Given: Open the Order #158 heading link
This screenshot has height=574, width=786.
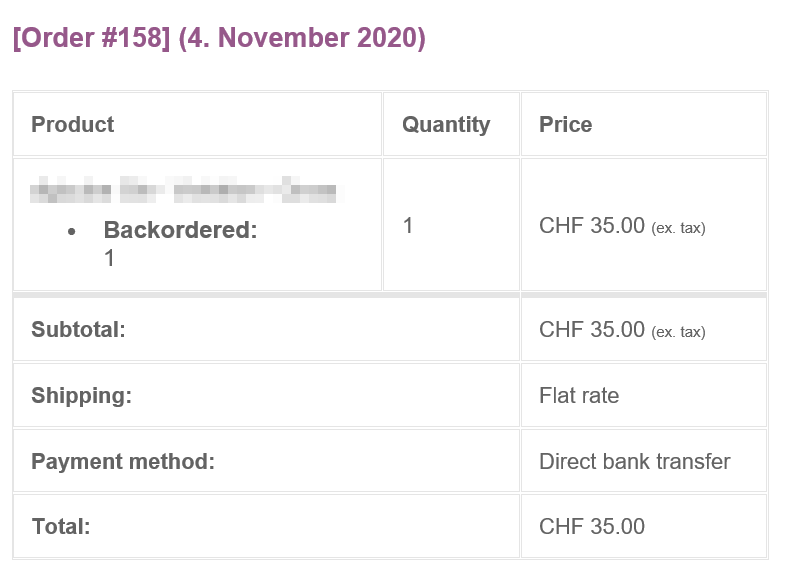Looking at the screenshot, I should point(91,38).
